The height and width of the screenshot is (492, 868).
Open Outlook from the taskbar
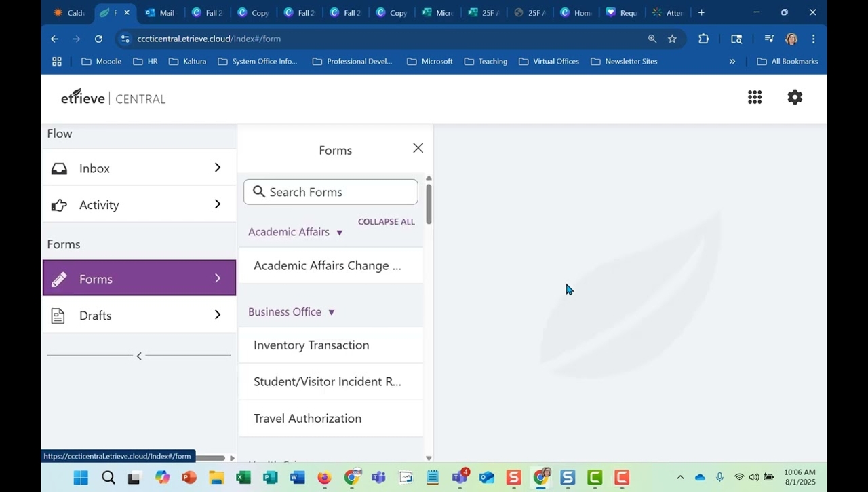coord(487,478)
